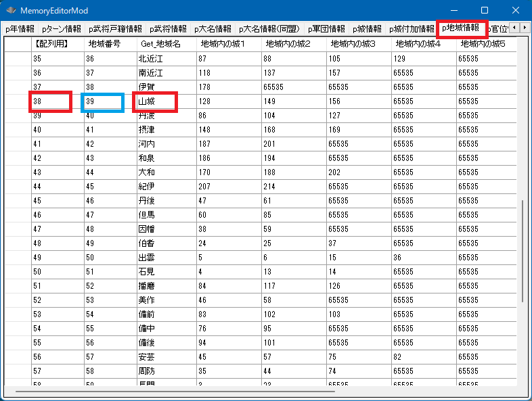Open the pターン情報 tab
532x401 pixels.
[x=61, y=29]
